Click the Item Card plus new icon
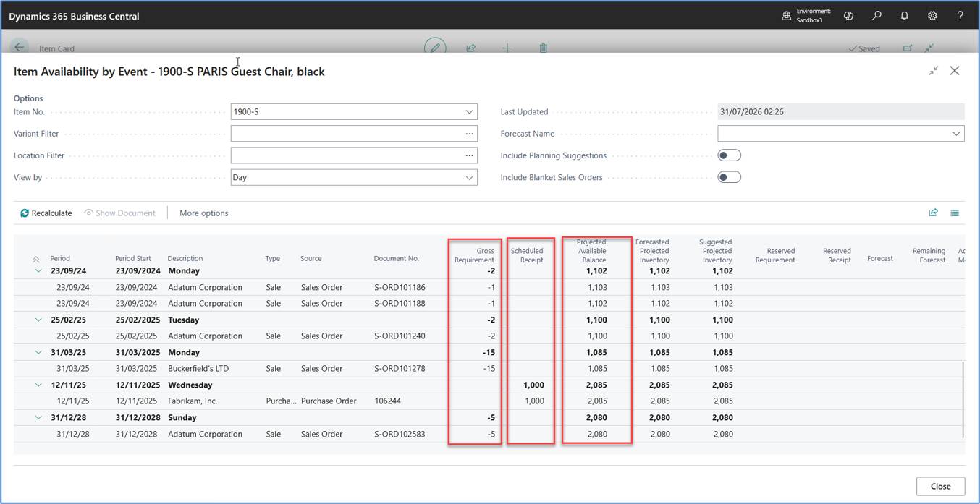The width and height of the screenshot is (980, 504). 507,48
